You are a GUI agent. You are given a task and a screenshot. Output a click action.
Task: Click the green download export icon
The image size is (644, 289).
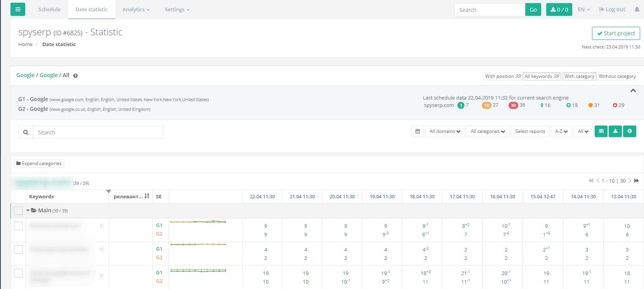[615, 131]
